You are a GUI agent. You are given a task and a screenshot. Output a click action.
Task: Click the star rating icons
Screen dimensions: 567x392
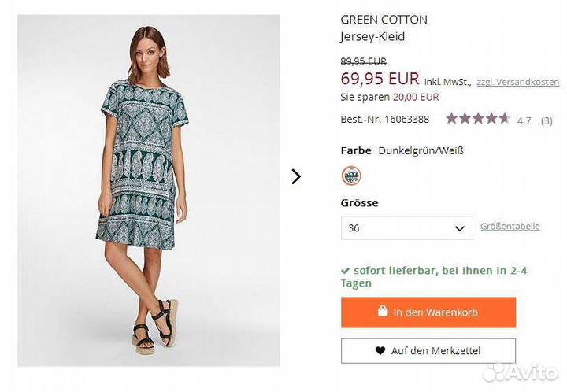478,119
